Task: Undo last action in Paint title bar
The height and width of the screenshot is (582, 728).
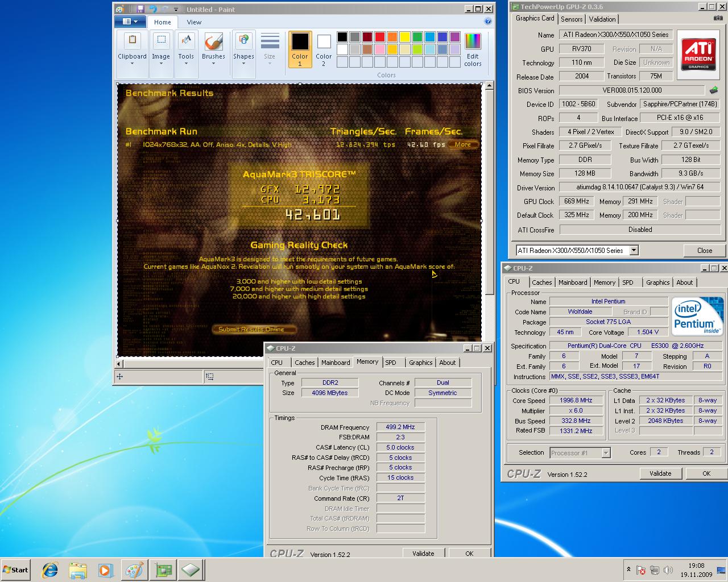Action: [152, 9]
